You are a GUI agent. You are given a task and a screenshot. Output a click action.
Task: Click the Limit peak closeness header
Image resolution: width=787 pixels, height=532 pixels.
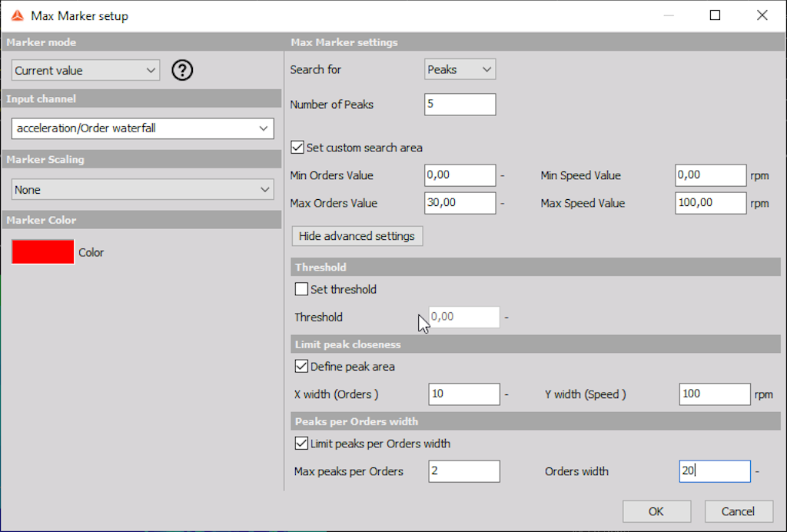(x=536, y=344)
